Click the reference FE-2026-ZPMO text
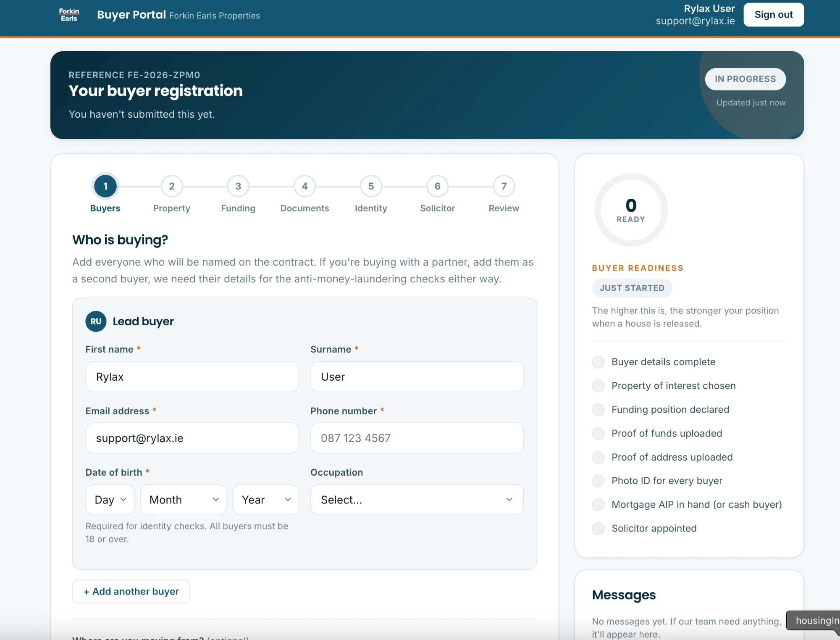This screenshot has width=840, height=640. point(134,75)
